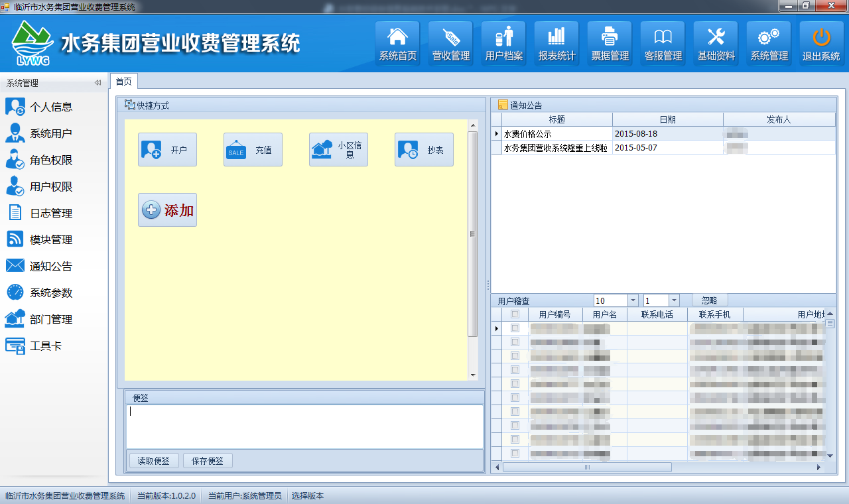Open 系统管理 gears icon

coord(769,44)
